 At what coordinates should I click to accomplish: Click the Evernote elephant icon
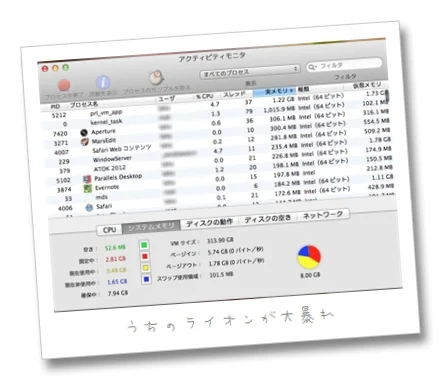point(87,189)
